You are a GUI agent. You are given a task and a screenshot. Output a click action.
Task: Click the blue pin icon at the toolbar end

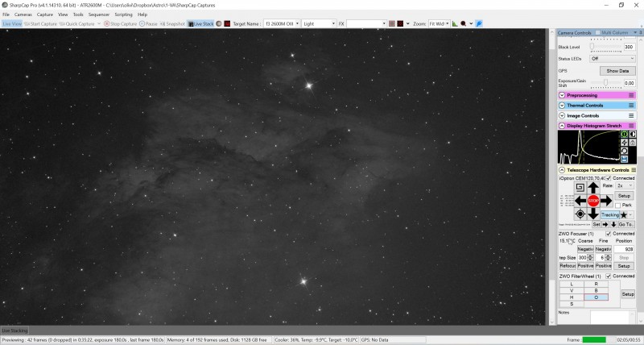479,24
